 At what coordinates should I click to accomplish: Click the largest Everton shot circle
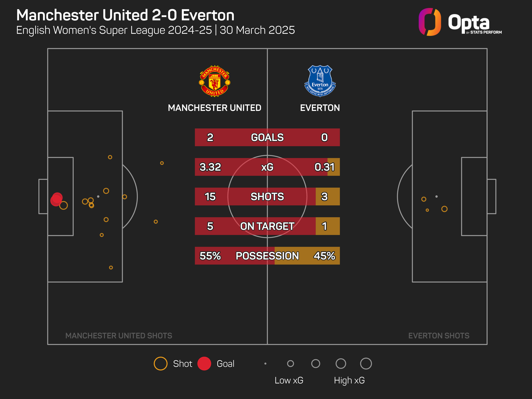(x=444, y=209)
